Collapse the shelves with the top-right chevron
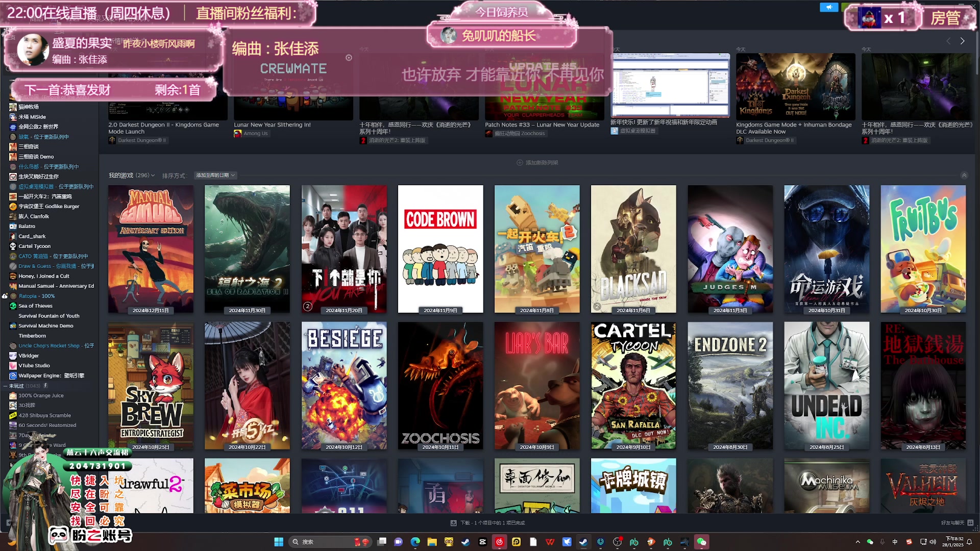 tap(964, 176)
